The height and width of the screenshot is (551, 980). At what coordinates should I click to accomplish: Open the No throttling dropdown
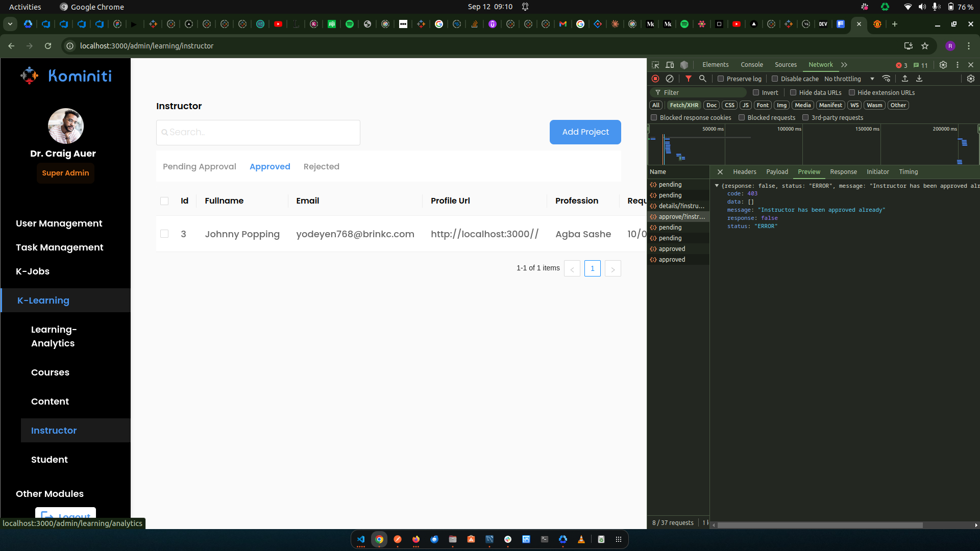click(x=849, y=79)
